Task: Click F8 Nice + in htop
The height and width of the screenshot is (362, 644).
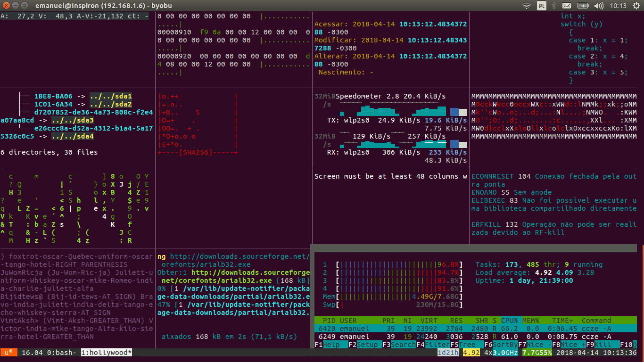Action: click(x=569, y=345)
